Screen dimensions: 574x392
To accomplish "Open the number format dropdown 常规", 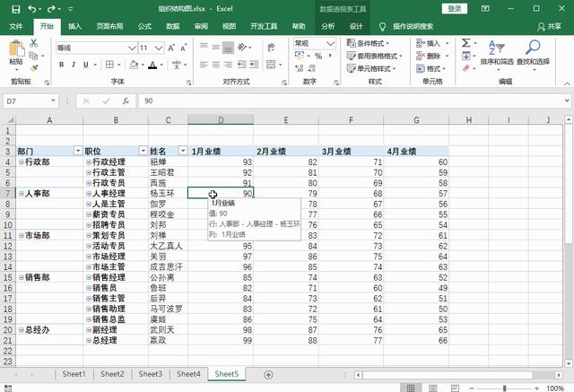I will 331,44.
